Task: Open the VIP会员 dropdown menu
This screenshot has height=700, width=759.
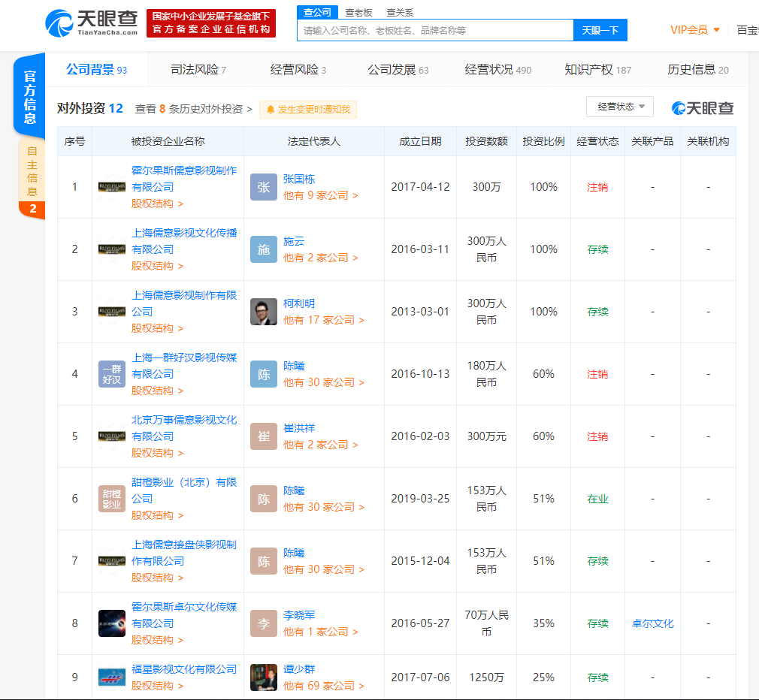Action: tap(694, 30)
